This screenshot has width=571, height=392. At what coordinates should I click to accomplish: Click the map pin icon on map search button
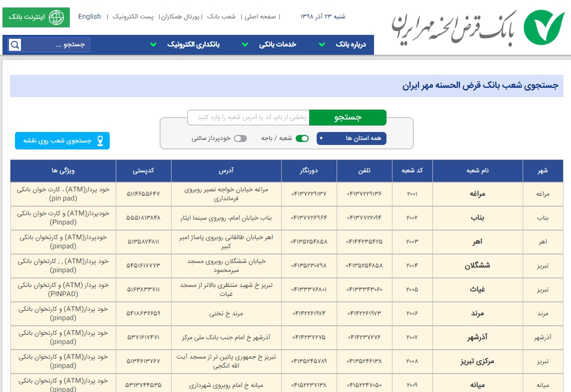click(x=101, y=141)
